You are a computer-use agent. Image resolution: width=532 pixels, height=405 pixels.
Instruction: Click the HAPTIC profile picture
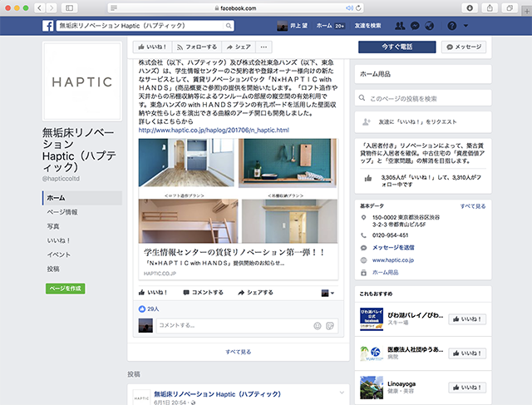(82, 81)
